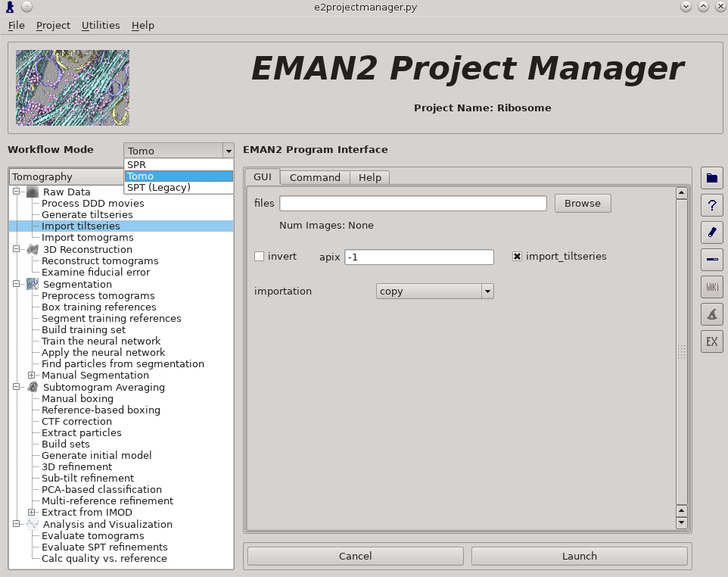Click inside the files input field
This screenshot has width=728, height=577.
click(412, 203)
